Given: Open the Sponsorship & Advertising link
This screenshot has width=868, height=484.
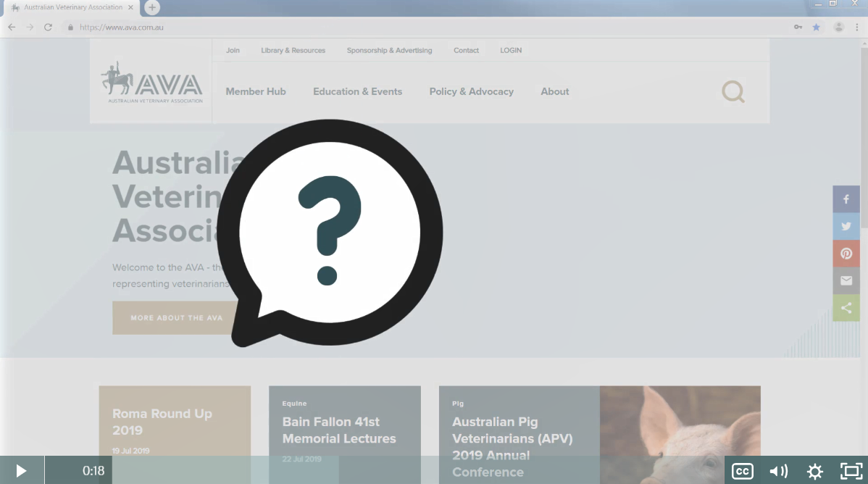Looking at the screenshot, I should [x=389, y=51].
